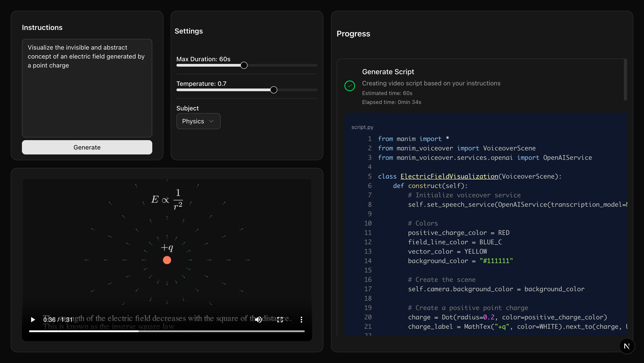Click the Generate Script step title

click(388, 72)
